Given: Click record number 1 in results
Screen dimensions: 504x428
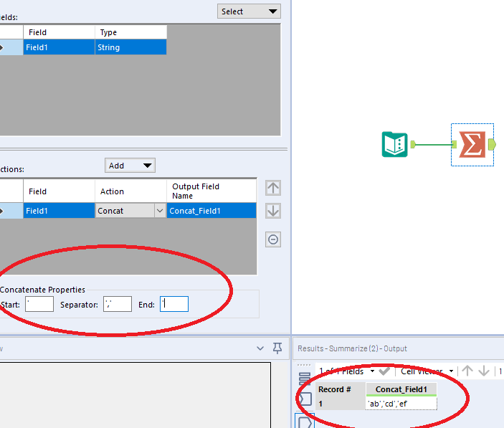Looking at the screenshot, I should 341,404.
